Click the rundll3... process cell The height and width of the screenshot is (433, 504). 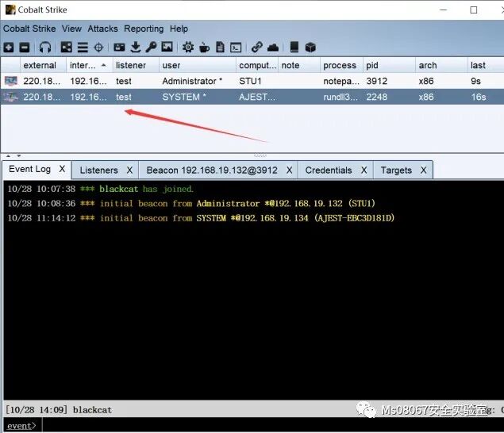click(x=341, y=97)
